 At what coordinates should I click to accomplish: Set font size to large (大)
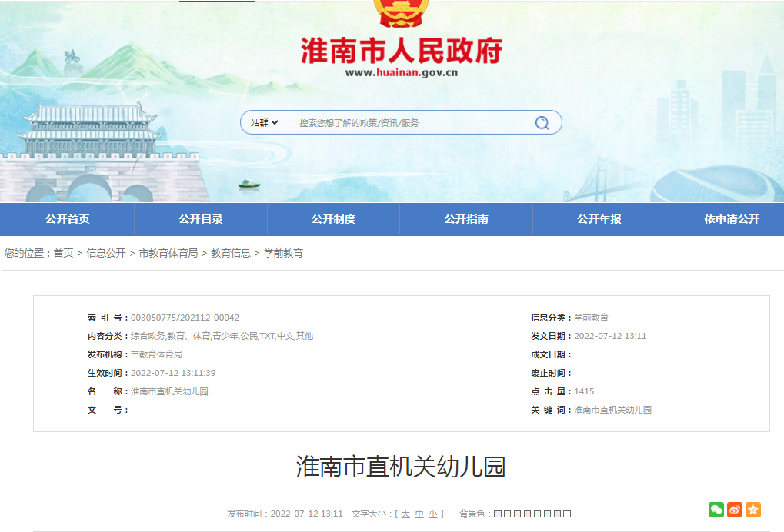[405, 514]
